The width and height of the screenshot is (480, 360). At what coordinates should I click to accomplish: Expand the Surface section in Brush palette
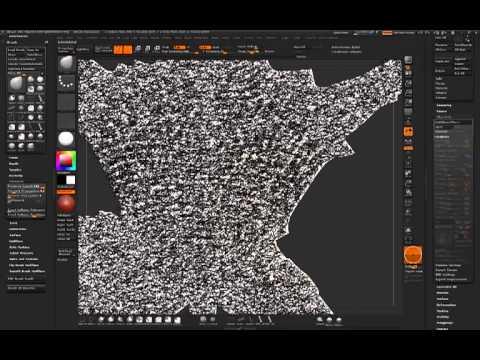click(x=15, y=235)
